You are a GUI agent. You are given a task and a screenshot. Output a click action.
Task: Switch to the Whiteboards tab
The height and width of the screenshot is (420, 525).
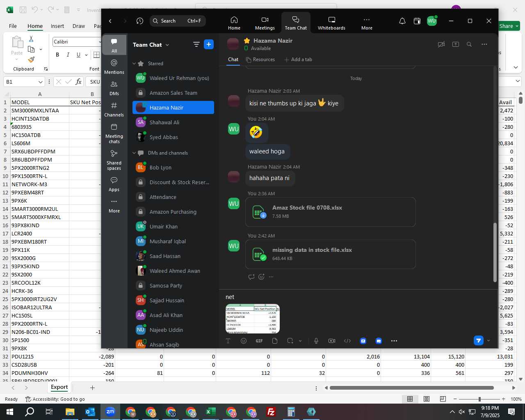(331, 23)
